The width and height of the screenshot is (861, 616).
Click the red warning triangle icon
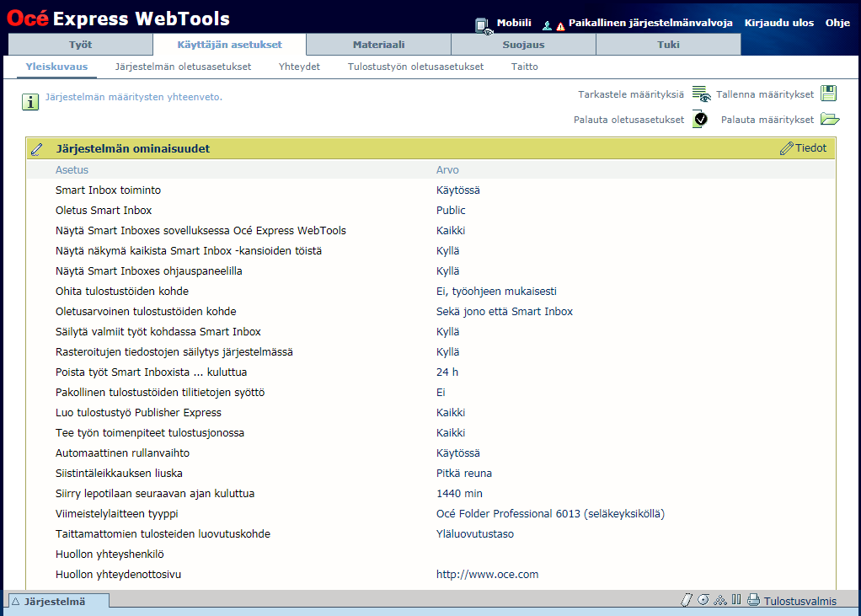[560, 26]
